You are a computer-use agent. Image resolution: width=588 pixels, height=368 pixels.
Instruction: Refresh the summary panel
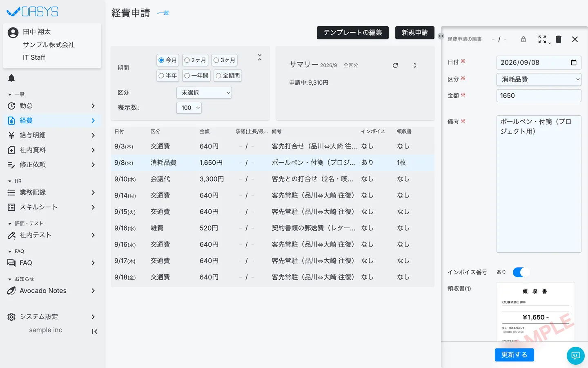coord(395,65)
